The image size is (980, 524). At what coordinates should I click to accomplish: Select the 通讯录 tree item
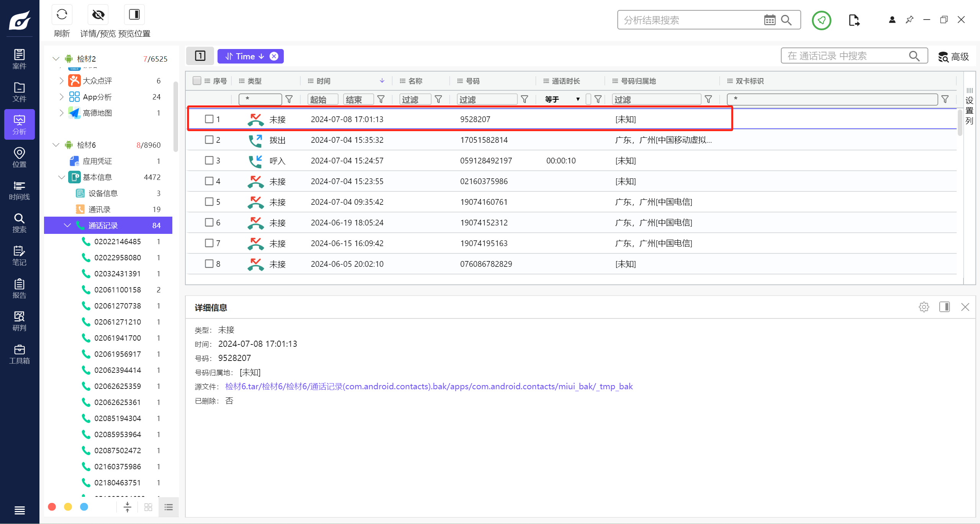tap(99, 209)
